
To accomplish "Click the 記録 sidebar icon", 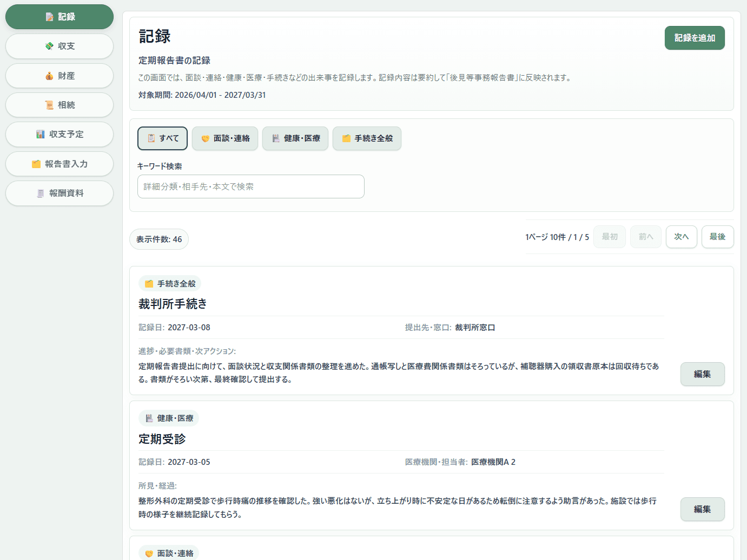I will click(x=49, y=17).
